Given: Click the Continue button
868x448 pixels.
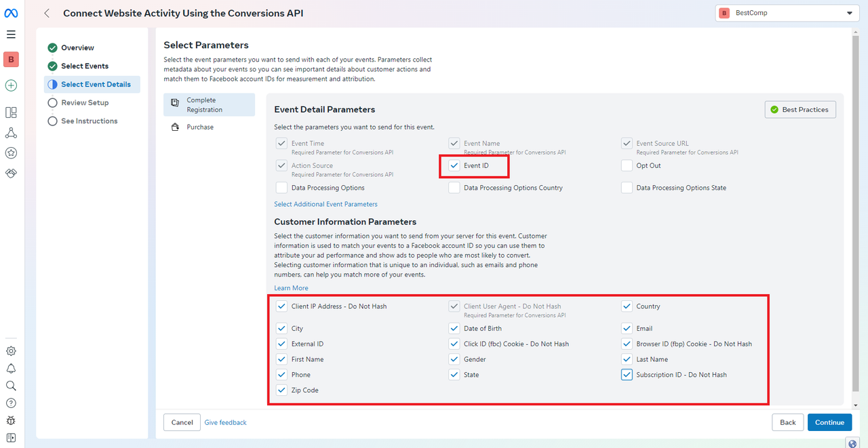Looking at the screenshot, I should 829,422.
